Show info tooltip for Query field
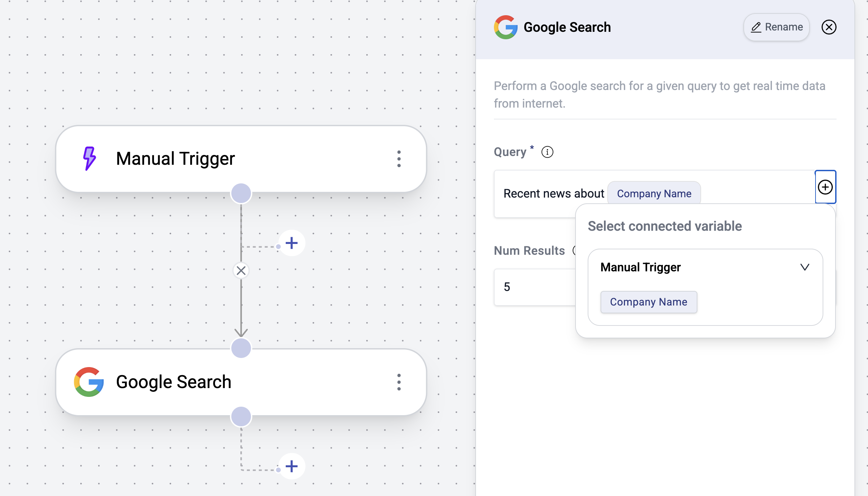The image size is (868, 496). [547, 152]
